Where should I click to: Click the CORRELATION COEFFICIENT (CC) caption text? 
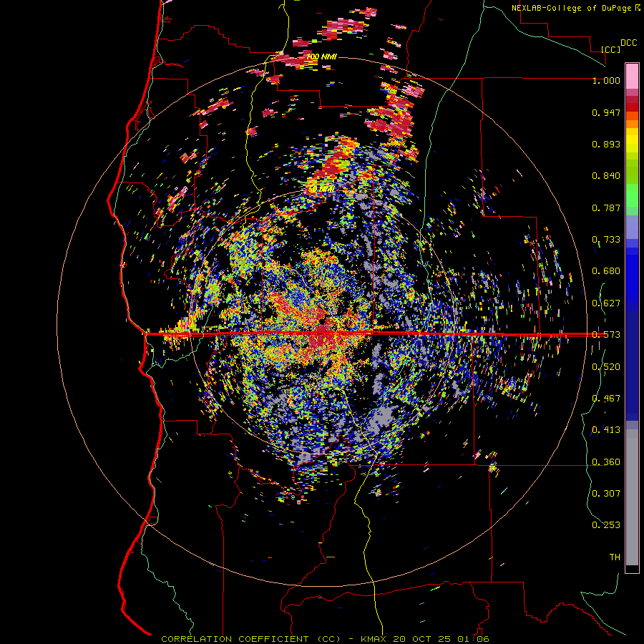click(x=250, y=639)
